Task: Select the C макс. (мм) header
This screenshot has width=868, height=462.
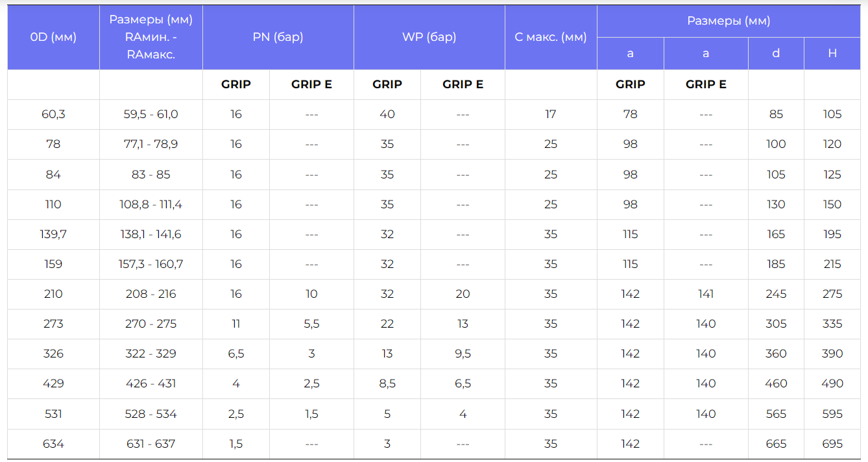Action: click(551, 37)
